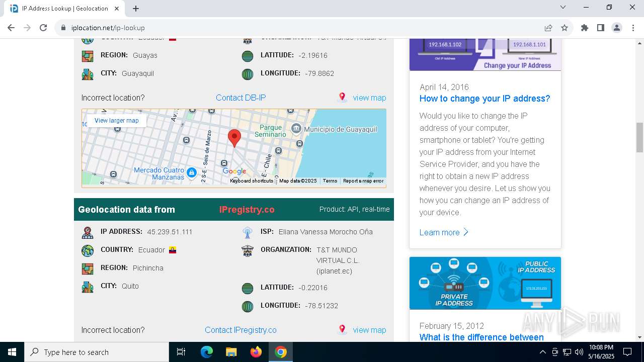This screenshot has width=644, height=362.
Task: Click the red location marker on the map
Action: (x=234, y=138)
